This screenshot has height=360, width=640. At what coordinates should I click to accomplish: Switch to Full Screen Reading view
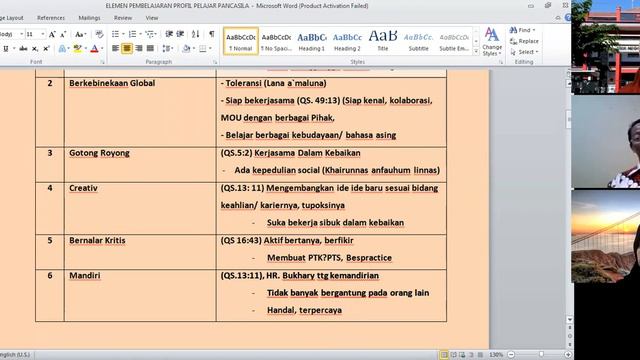453,355
